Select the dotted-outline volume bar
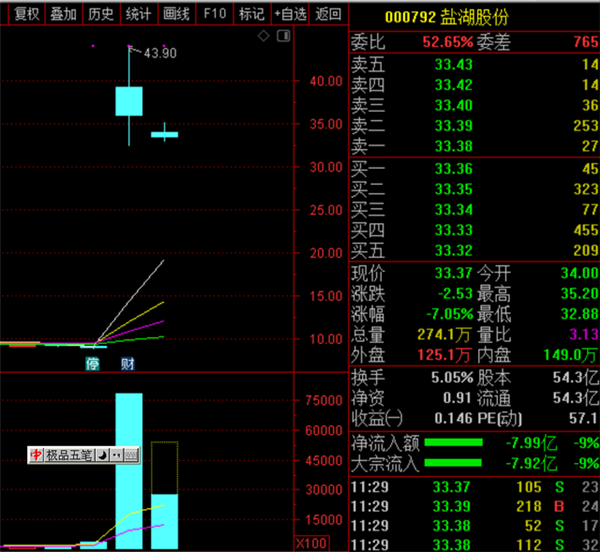 coord(165,495)
